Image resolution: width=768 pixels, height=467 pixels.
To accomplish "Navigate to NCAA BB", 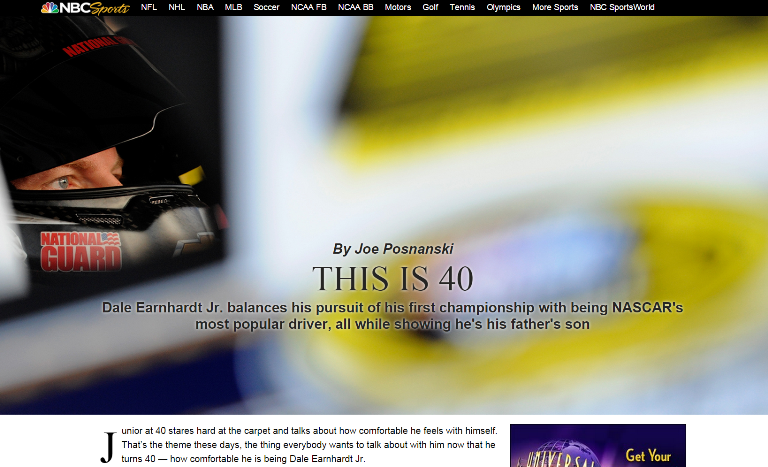I will (356, 7).
